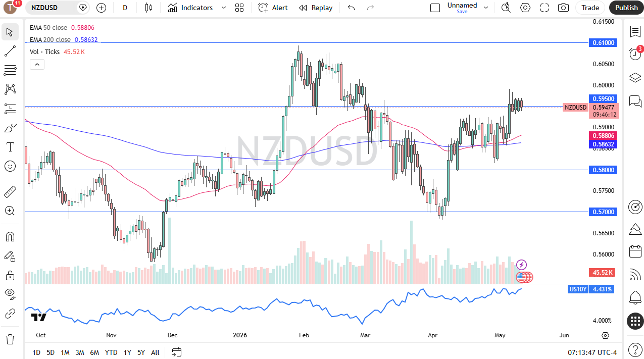This screenshot has width=644, height=359.
Task: Select the brush drawing tool
Action: (10, 128)
